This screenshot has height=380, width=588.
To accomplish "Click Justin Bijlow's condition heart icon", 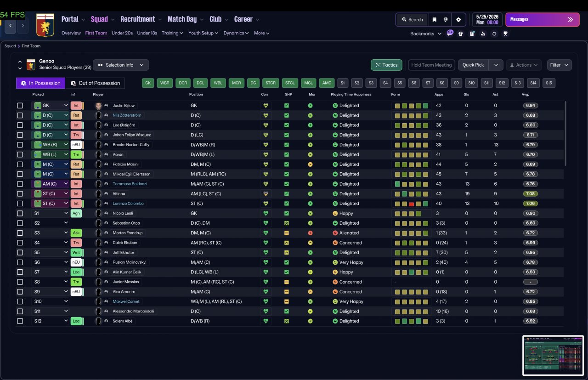I will click(x=265, y=106).
